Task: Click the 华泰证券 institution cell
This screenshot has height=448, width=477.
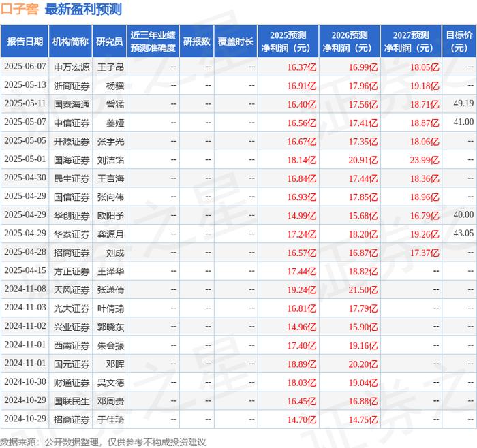Action: click(72, 234)
